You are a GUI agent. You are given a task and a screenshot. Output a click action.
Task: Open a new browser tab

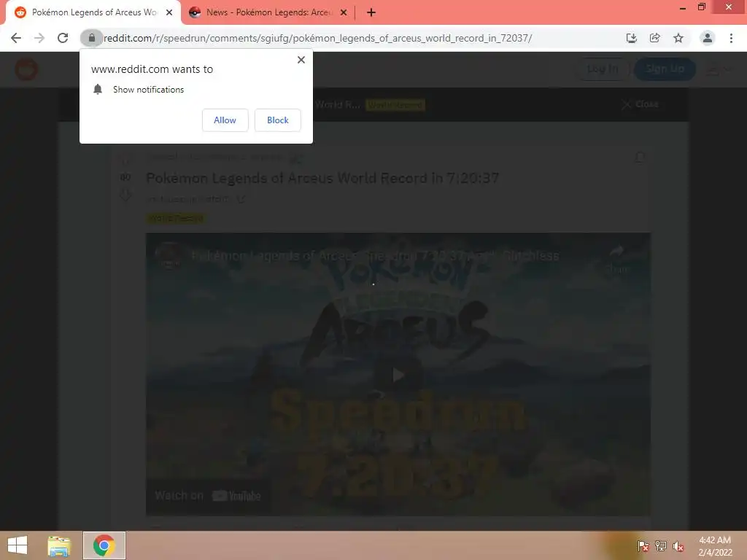coord(371,12)
